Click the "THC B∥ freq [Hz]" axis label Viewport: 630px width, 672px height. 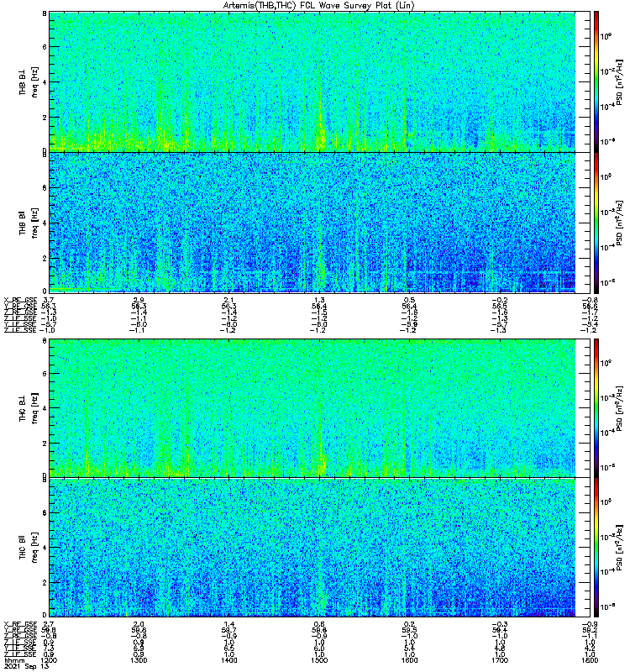(x=29, y=548)
